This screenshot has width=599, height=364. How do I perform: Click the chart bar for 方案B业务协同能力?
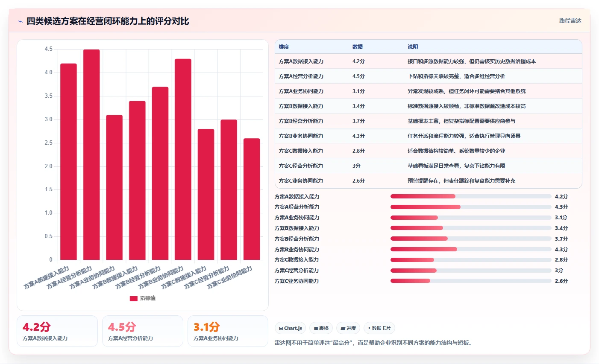183,159
